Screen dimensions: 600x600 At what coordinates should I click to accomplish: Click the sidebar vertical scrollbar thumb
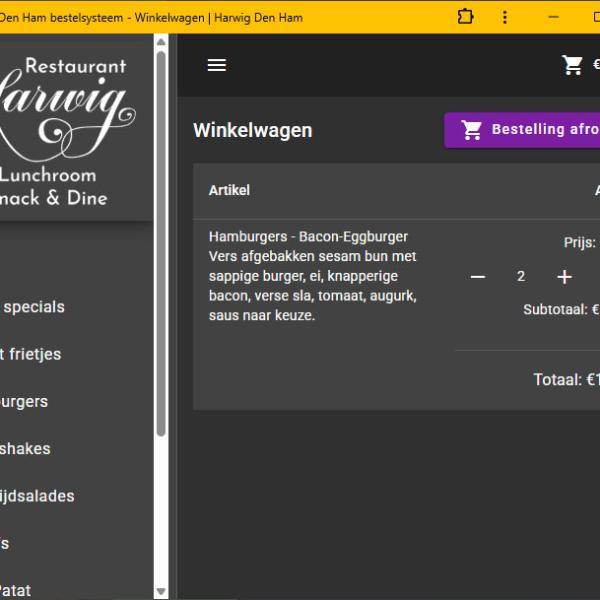pos(161,240)
